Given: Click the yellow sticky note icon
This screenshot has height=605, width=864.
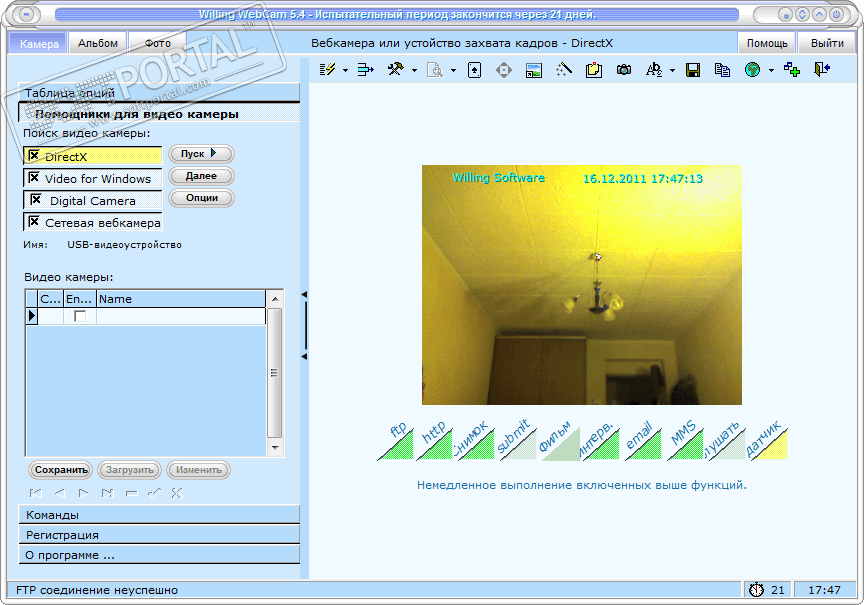Looking at the screenshot, I should (x=593, y=70).
